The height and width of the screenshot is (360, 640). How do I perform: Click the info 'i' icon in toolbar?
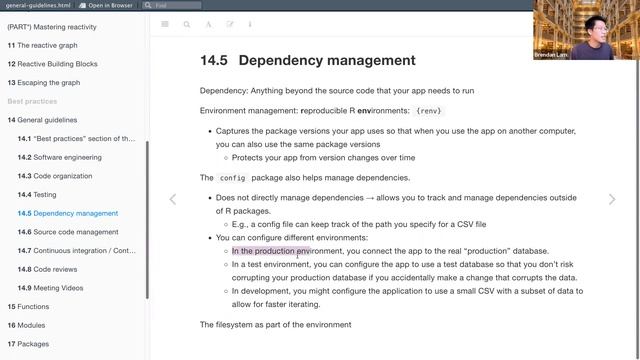(250, 24)
